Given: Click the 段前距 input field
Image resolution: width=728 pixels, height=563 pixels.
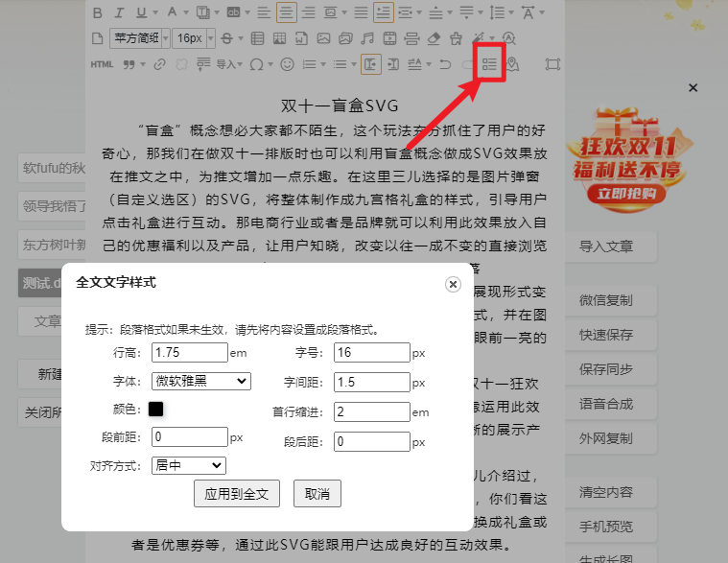Looking at the screenshot, I should (190, 436).
